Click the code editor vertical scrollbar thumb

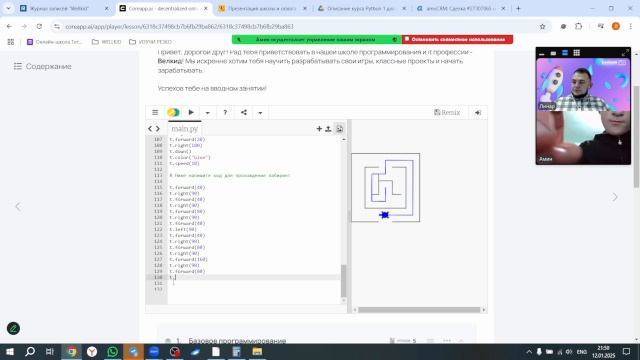coord(343,281)
